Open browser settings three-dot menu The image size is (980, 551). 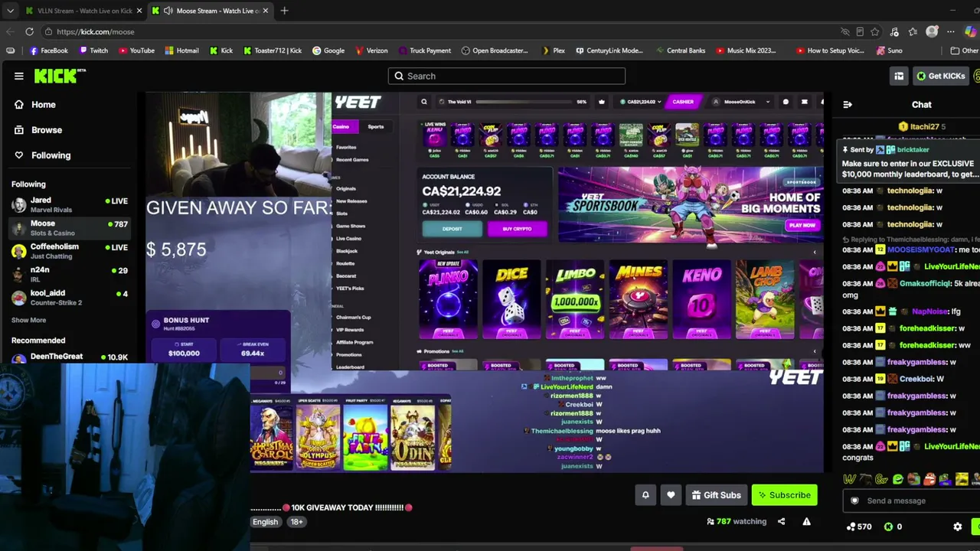950,31
